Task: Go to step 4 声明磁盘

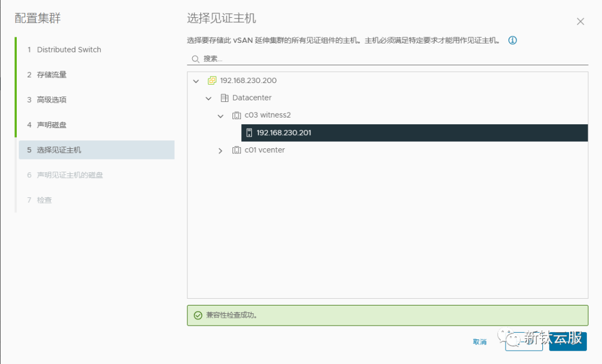Action: point(54,124)
